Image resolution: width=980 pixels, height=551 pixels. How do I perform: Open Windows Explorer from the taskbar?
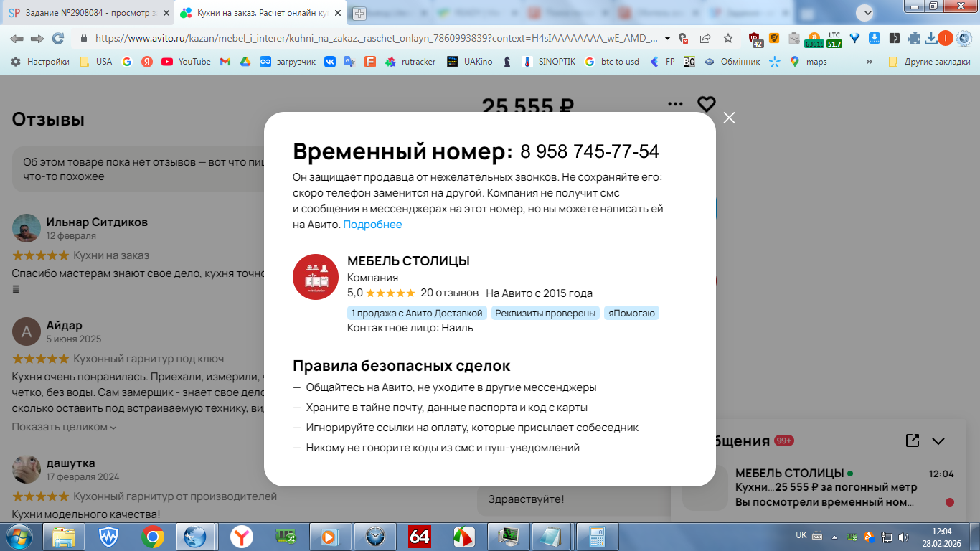(x=64, y=537)
